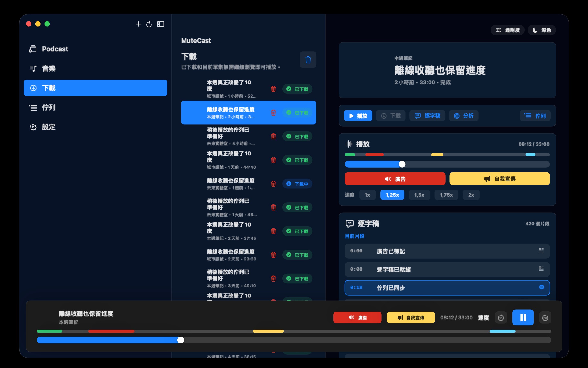The height and width of the screenshot is (368, 588).
Task: Click trash icon for 本週筆記 3天前 49:10 episode
Action: 273,278
